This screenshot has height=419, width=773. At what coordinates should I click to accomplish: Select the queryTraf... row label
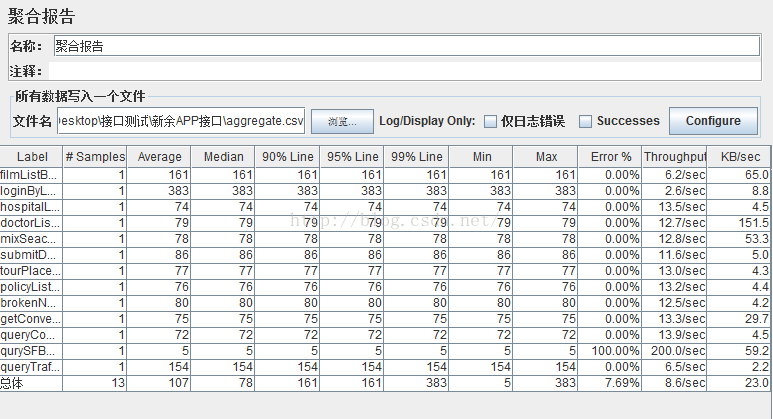click(x=31, y=367)
